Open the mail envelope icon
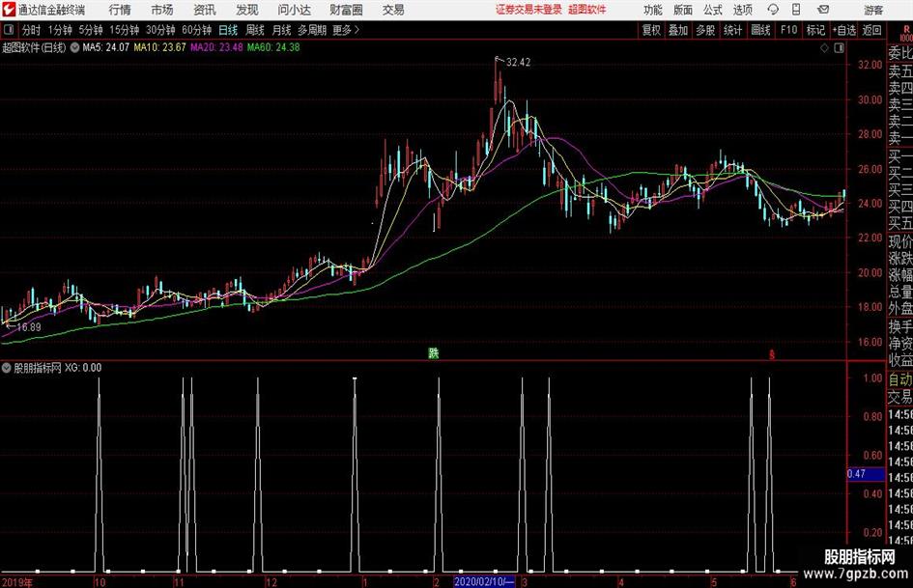 click(x=823, y=10)
